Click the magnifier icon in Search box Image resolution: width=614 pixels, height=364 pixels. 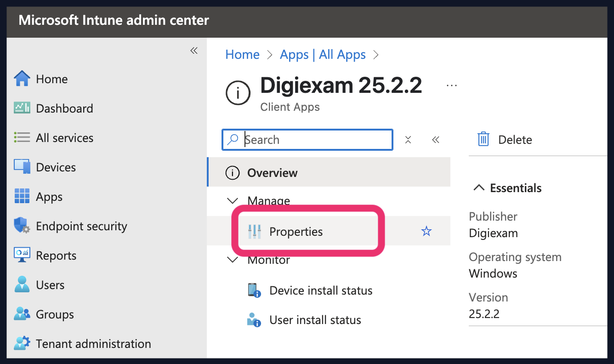coord(233,140)
